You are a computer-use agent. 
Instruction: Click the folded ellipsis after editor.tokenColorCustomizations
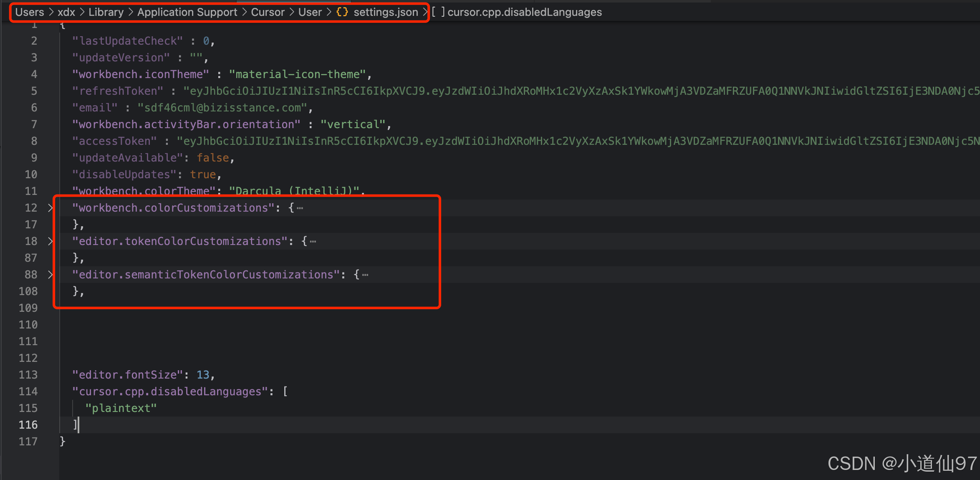click(x=313, y=241)
